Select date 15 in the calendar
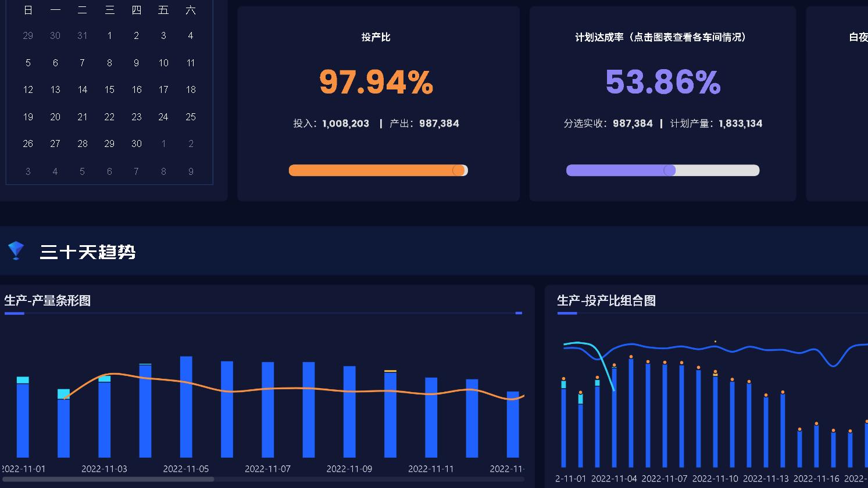 pyautogui.click(x=109, y=89)
